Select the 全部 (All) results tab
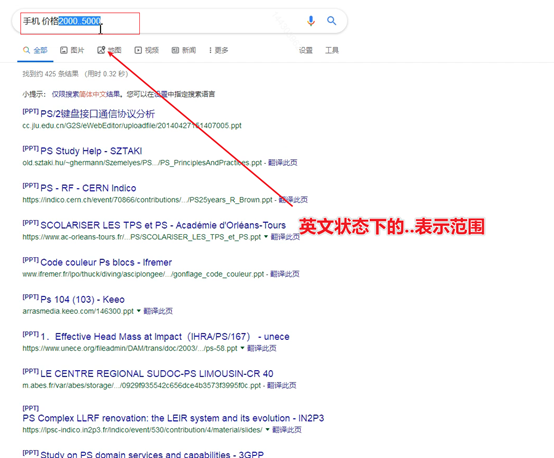Viewport: 554px width, 458px height. (35, 50)
